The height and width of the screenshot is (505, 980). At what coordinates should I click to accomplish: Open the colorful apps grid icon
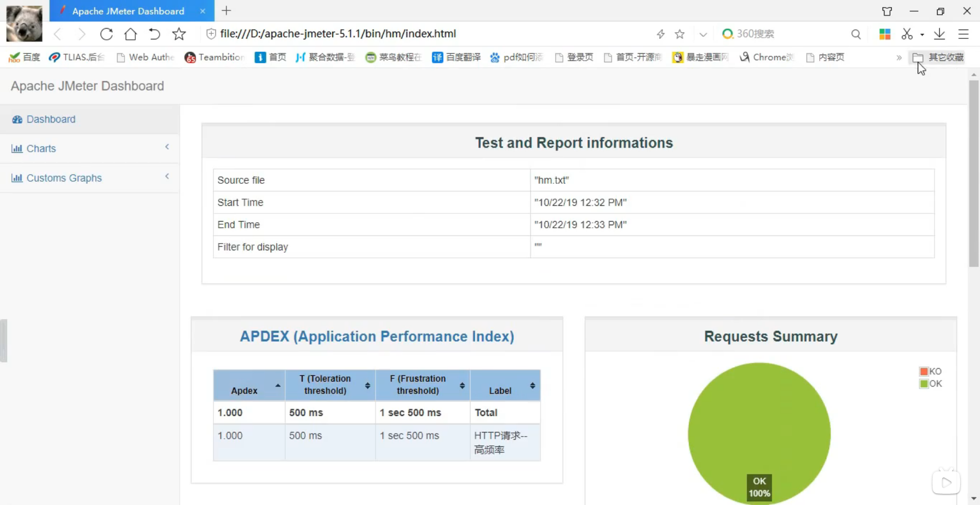click(x=885, y=34)
